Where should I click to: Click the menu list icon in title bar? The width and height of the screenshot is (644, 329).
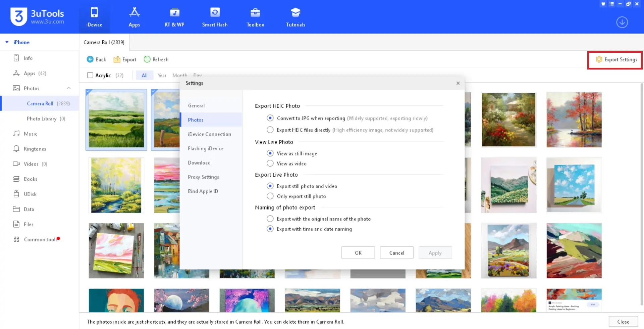(x=612, y=4)
